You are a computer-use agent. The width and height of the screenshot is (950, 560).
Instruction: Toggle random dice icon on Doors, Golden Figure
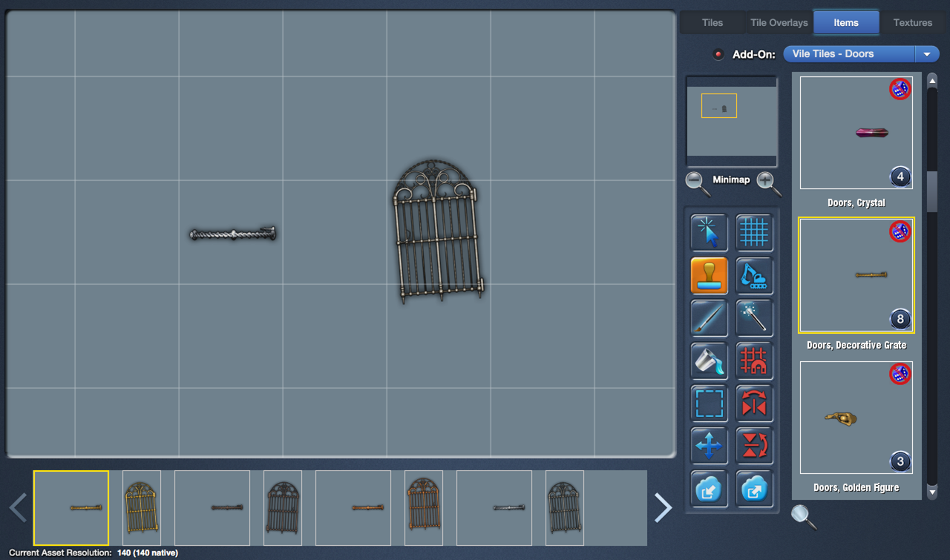pyautogui.click(x=900, y=374)
